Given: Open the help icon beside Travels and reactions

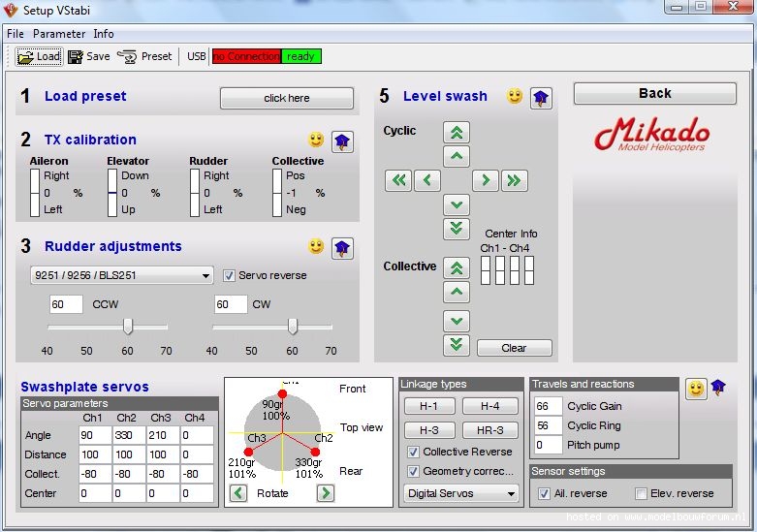Looking at the screenshot, I should (718, 388).
